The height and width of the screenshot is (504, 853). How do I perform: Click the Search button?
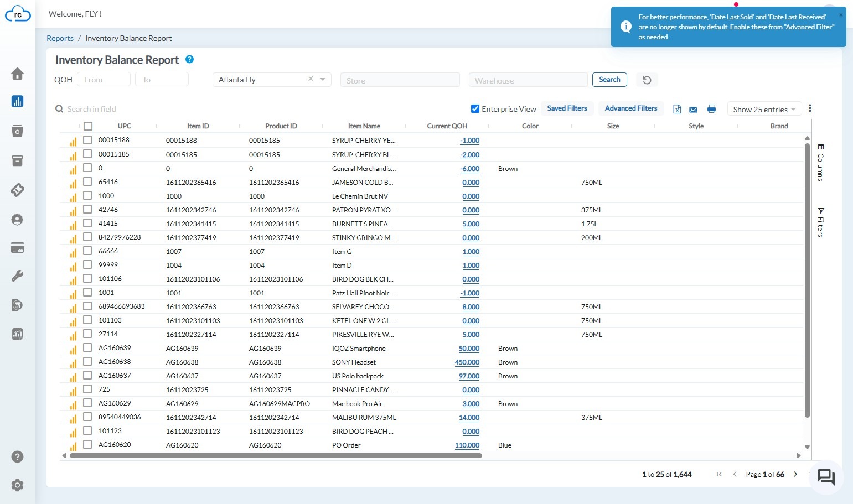tap(609, 80)
